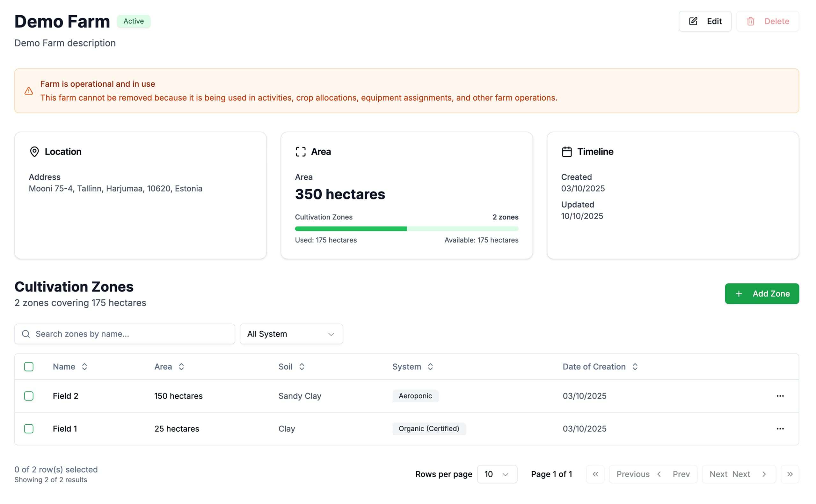Click the pencil icon on the Edit button
This screenshot has width=816, height=504.
coord(693,21)
